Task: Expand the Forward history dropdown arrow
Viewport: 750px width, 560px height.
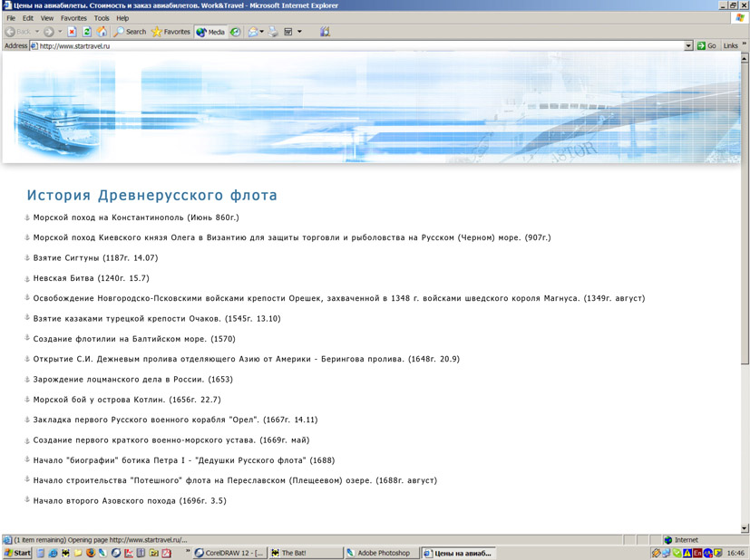Action: click(x=60, y=32)
